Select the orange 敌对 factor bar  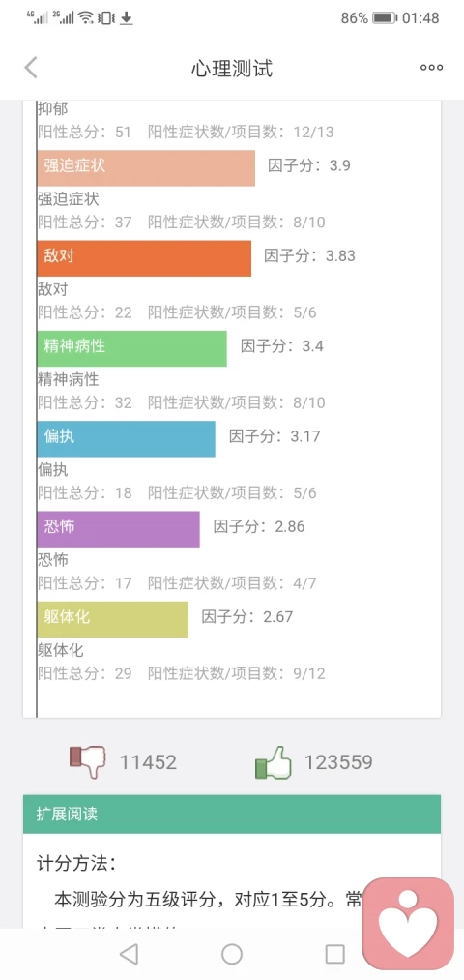pos(144,258)
